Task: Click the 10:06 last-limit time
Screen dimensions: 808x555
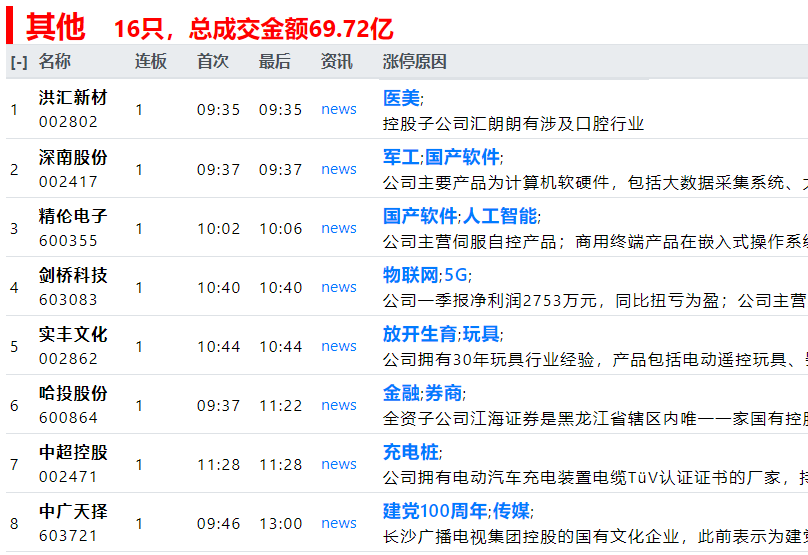Action: click(x=280, y=228)
